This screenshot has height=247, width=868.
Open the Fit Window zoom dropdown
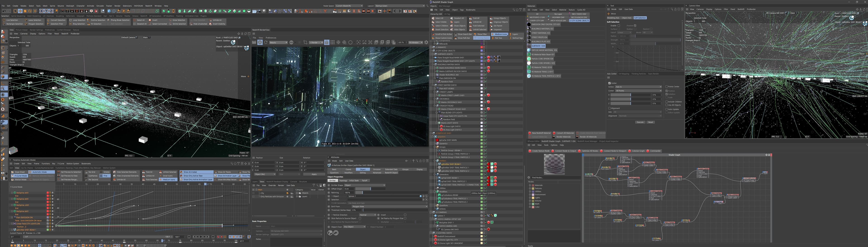click(415, 42)
